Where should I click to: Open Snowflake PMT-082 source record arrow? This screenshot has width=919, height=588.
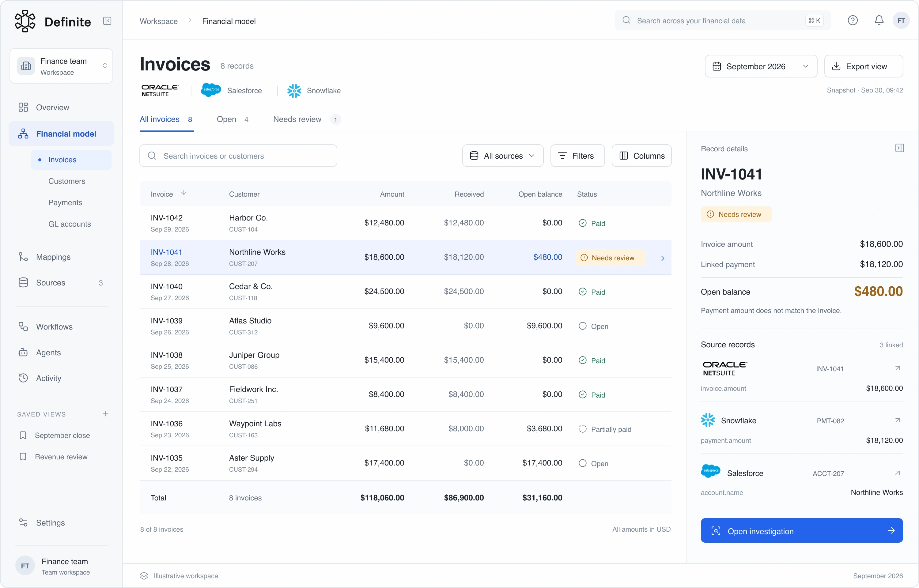tap(897, 420)
